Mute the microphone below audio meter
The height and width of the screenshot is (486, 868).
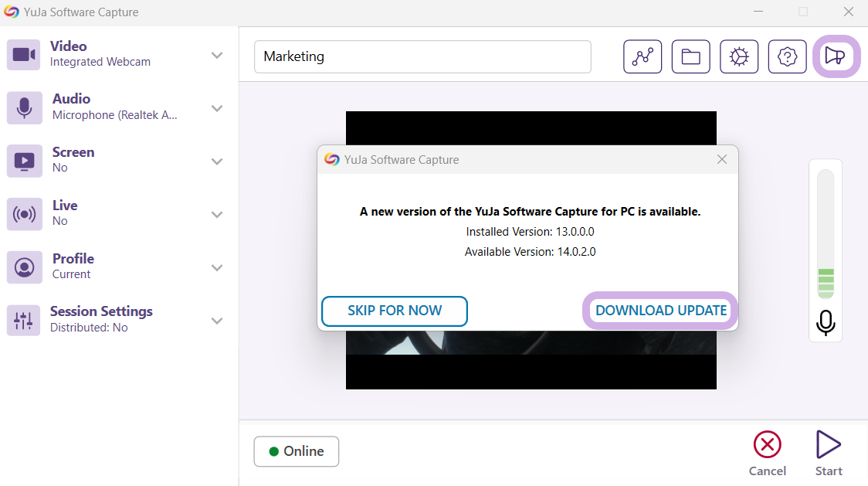(x=826, y=322)
